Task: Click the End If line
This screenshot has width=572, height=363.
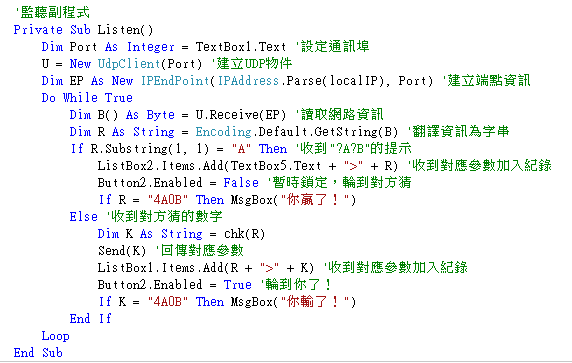Action: [x=90, y=319]
